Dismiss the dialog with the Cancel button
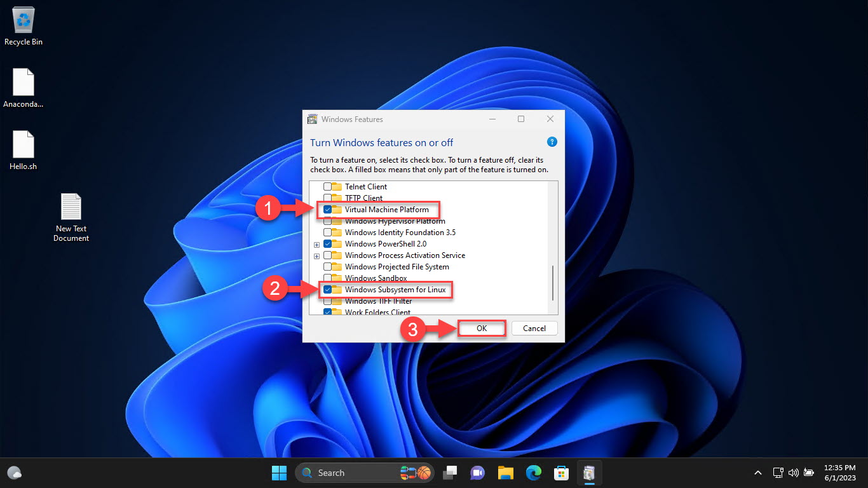The width and height of the screenshot is (868, 488). point(534,328)
